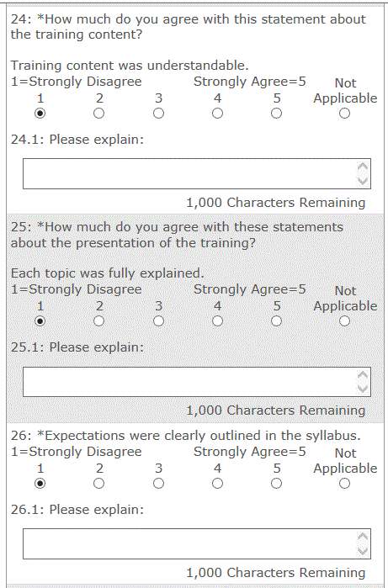Select rating 2 for question 24

99,114
